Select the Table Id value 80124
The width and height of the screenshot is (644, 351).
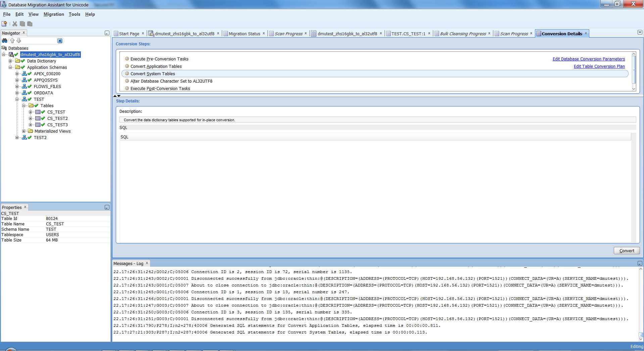(52, 218)
